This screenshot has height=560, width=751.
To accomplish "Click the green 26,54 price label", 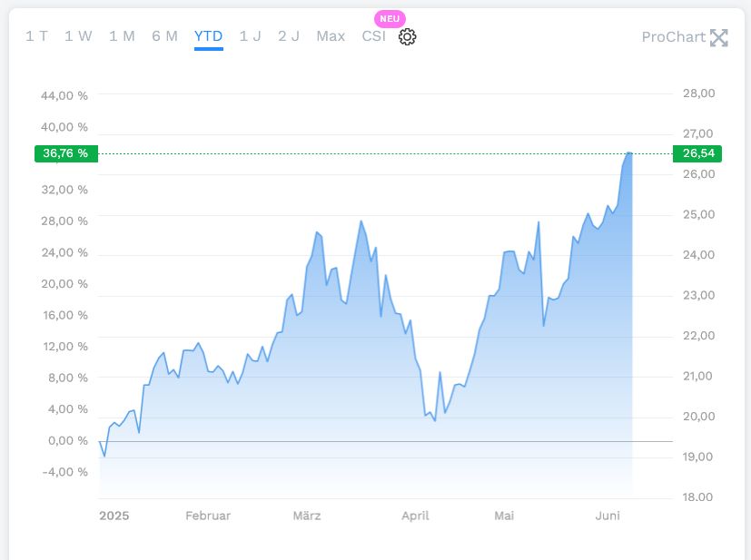I will point(697,153).
